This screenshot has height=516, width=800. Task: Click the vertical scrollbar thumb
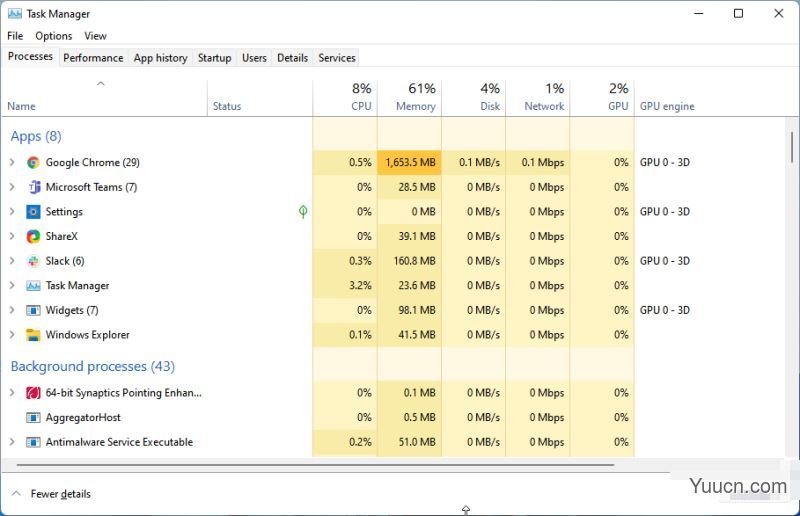pos(792,148)
